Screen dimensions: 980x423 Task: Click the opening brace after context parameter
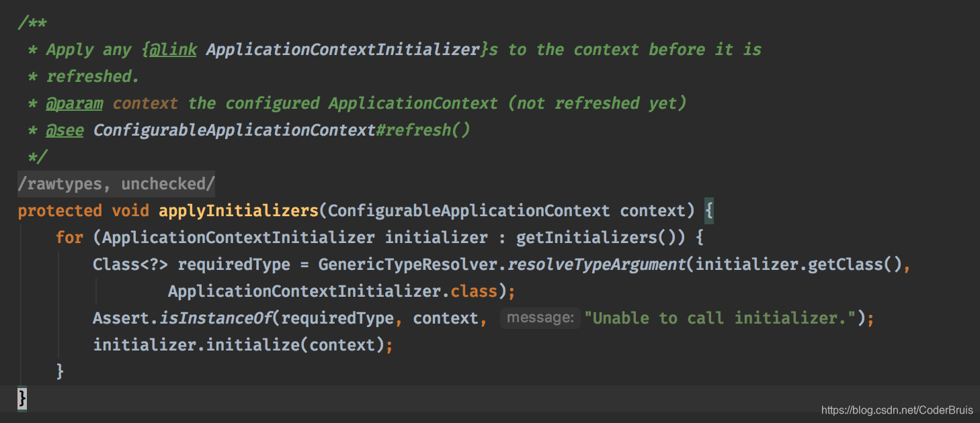tap(708, 211)
